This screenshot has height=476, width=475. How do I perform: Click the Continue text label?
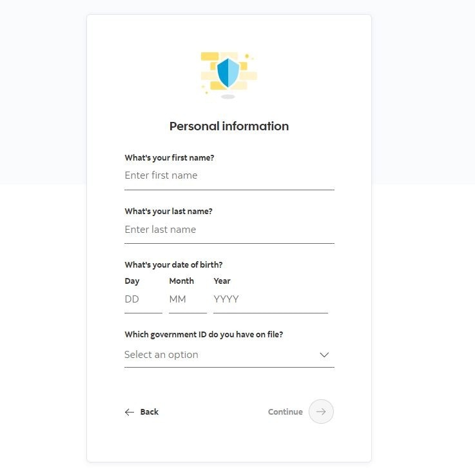click(x=285, y=412)
